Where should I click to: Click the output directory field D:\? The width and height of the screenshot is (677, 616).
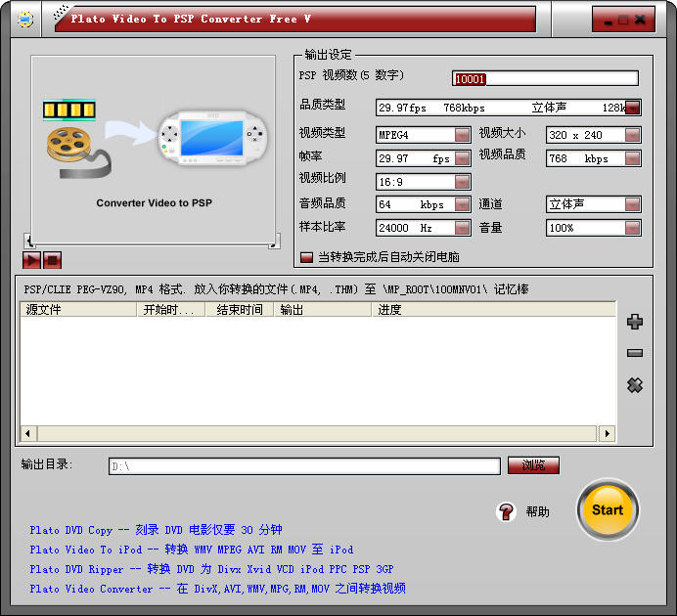coord(304,466)
